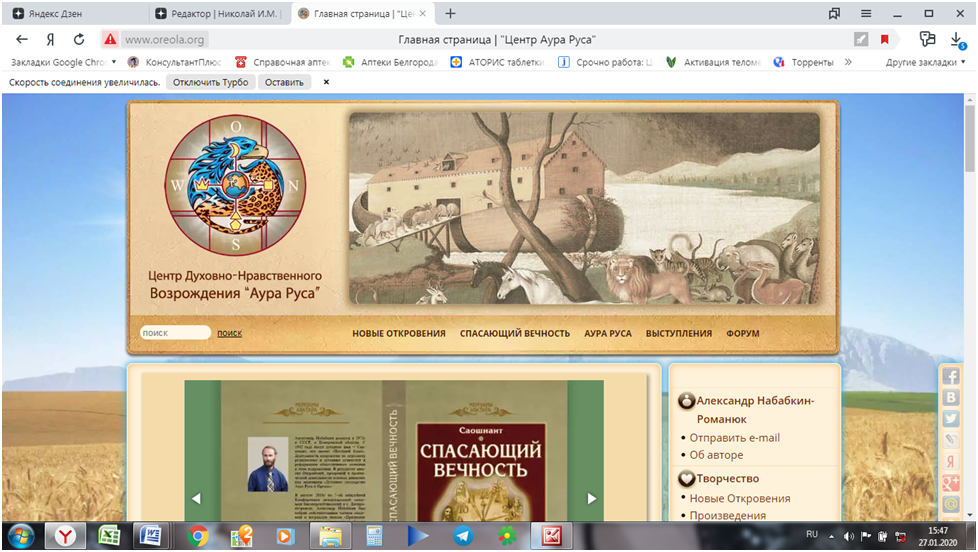Click Новые Откровения sidebar link
This screenshot has width=978, height=552.
click(740, 498)
